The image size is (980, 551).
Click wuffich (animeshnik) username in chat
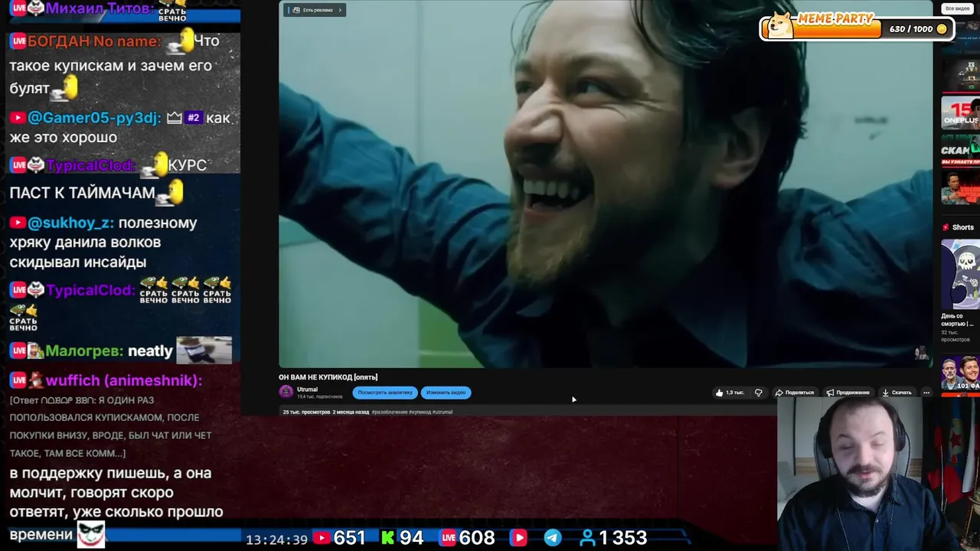123,380
